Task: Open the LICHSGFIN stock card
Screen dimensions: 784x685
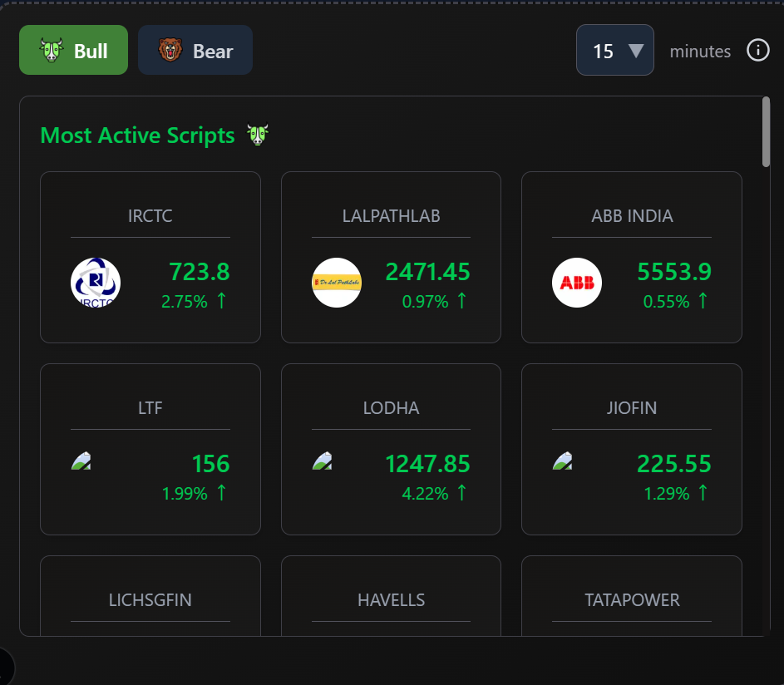Action: point(150,595)
